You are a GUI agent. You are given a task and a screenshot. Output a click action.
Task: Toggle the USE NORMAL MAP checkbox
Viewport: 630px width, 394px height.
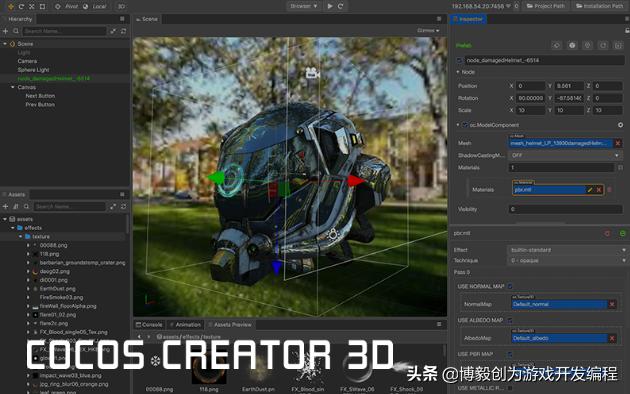pos(510,286)
